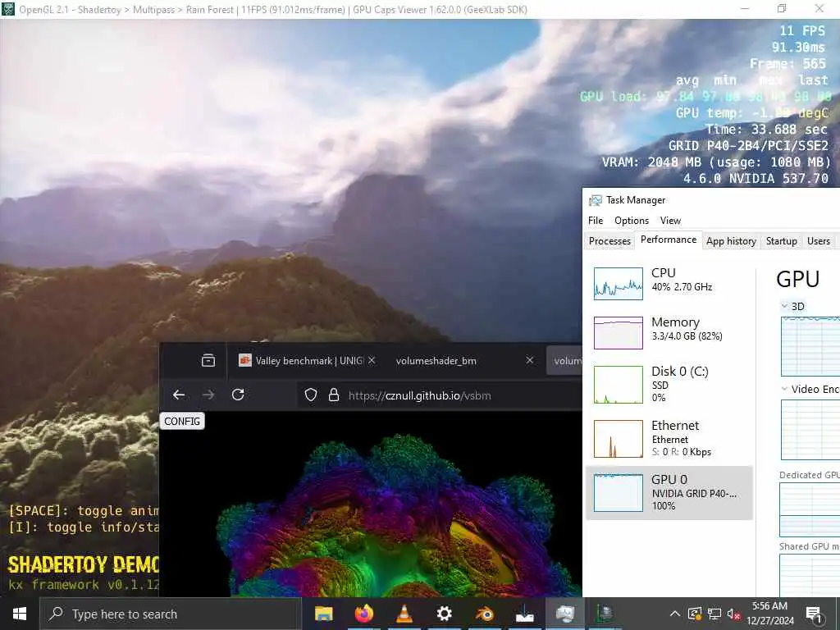Show hidden system tray icons
Image resolution: width=840 pixels, height=630 pixels.
pyautogui.click(x=675, y=614)
